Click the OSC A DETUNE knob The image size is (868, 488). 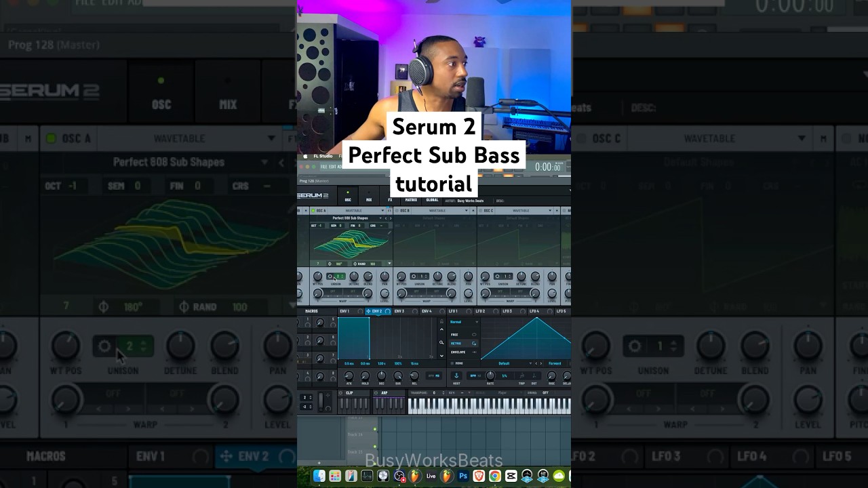[354, 276]
